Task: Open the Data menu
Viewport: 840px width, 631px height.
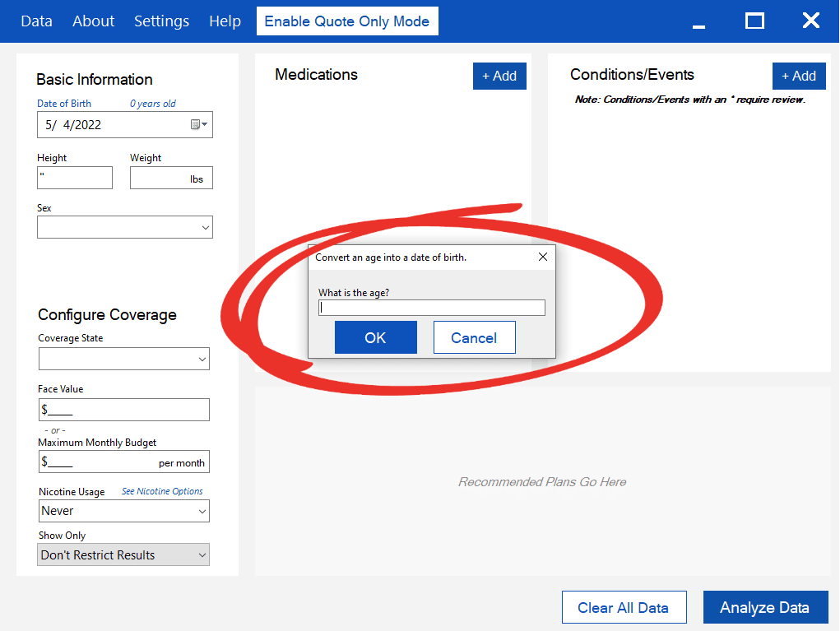Action: 36,21
